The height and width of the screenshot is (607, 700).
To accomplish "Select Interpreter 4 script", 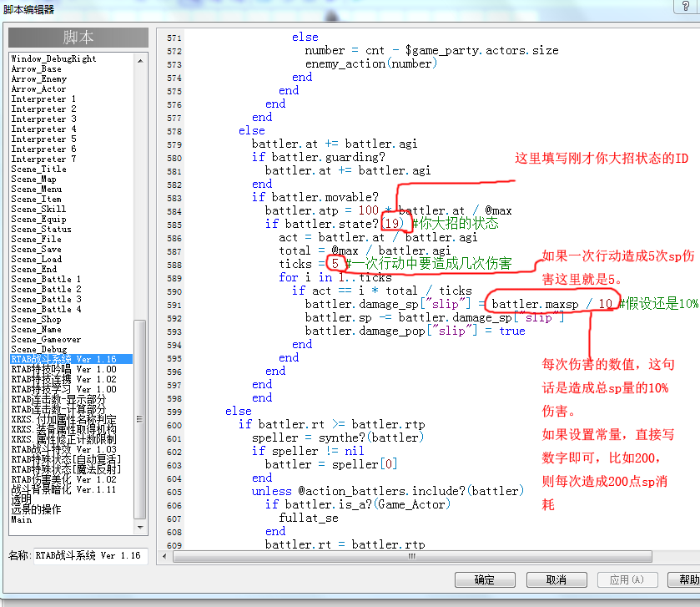I will tap(43, 129).
